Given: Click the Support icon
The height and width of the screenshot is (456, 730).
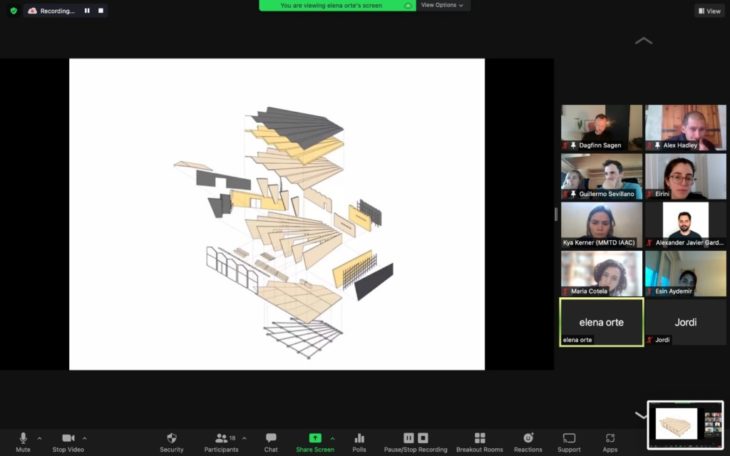Looking at the screenshot, I should point(569,440).
